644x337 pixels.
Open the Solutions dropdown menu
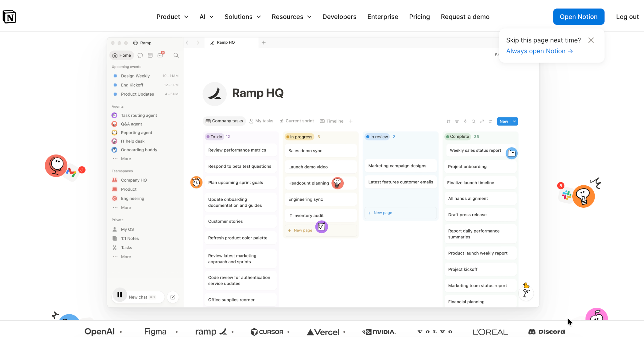click(242, 17)
